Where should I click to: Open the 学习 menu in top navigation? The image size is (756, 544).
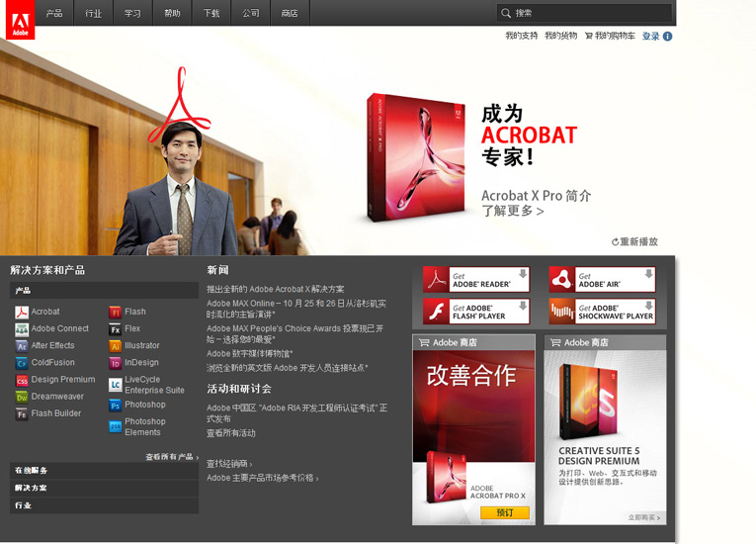(x=132, y=13)
